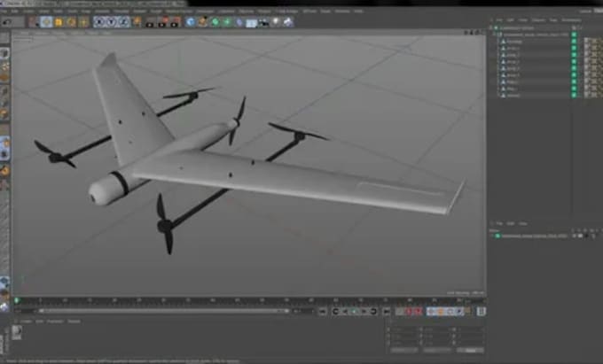Toggle the Z axis lock
Screen dimensions: 603x364
coord(124,22)
